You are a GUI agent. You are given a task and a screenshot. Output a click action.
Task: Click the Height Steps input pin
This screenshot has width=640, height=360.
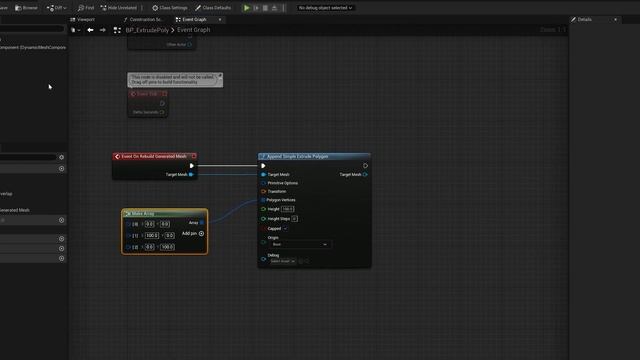pos(263,219)
